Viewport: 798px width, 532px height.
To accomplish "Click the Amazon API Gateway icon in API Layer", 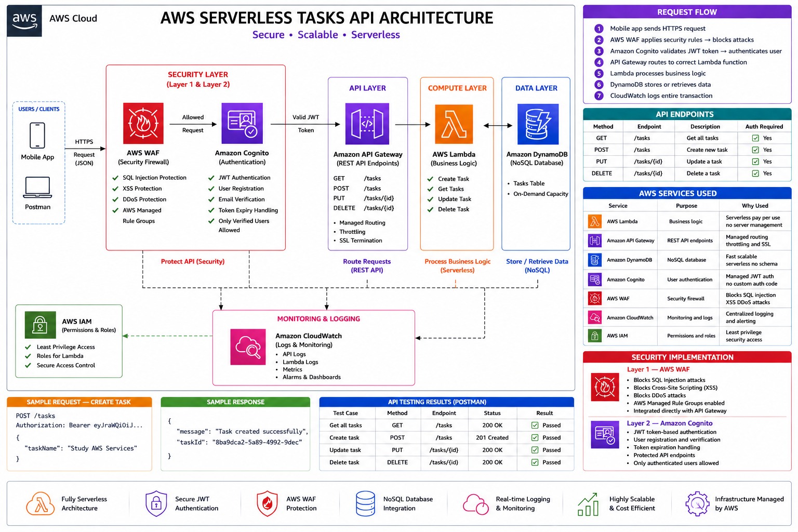I will (367, 124).
